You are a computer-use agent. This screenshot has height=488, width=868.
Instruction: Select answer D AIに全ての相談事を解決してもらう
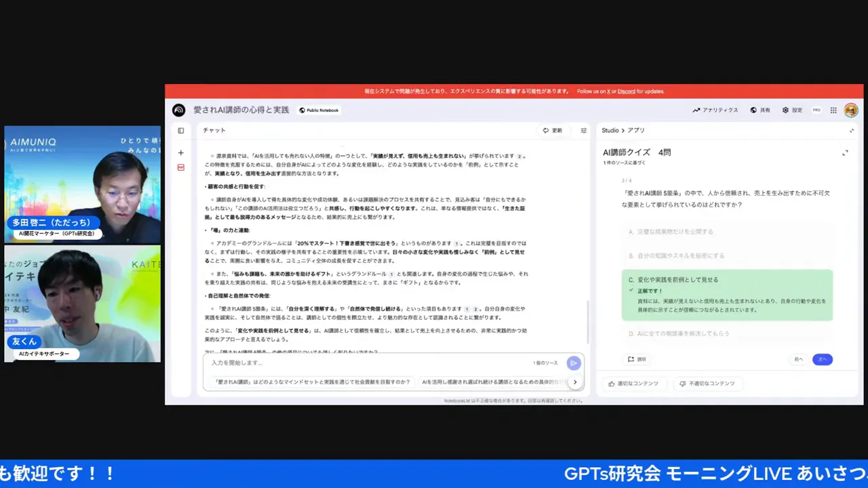tap(727, 333)
